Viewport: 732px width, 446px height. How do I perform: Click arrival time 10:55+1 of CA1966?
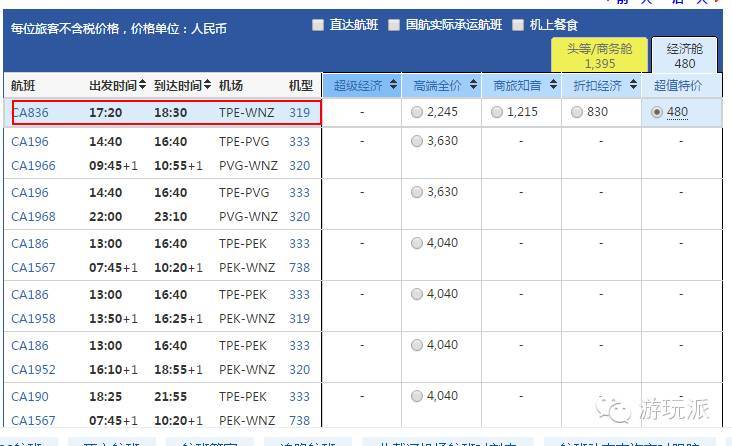(178, 166)
